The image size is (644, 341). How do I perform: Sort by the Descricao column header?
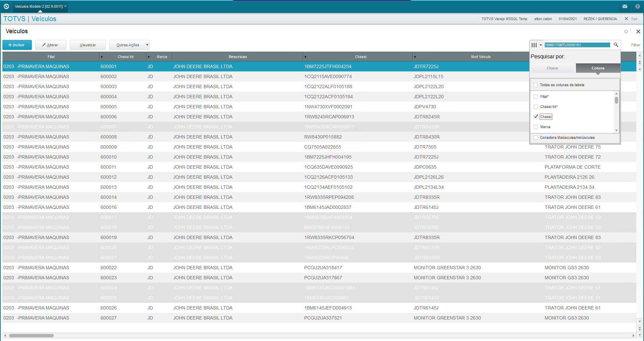click(x=237, y=57)
